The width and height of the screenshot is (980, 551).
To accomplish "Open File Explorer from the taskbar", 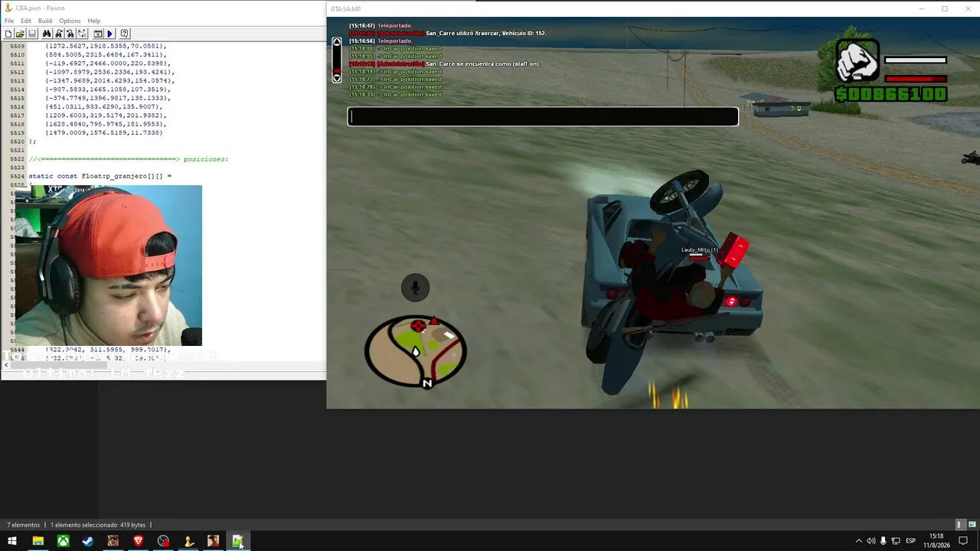I will (38, 541).
